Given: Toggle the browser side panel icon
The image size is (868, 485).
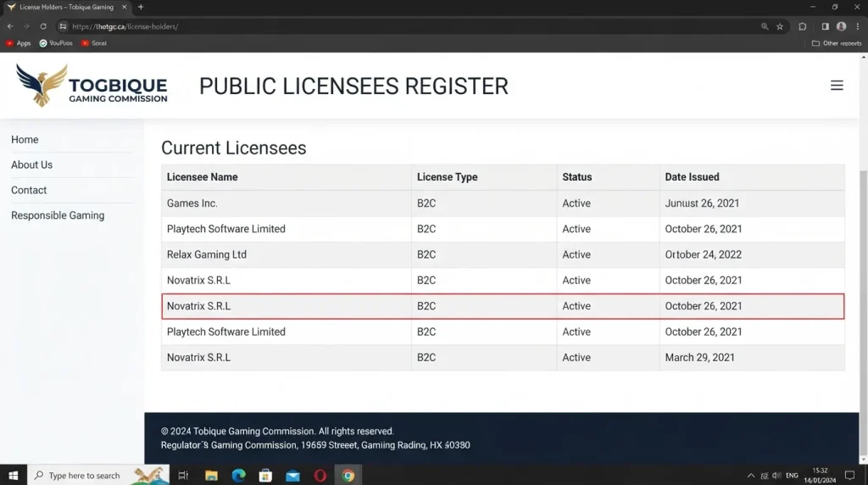Looking at the screenshot, I should coord(825,26).
